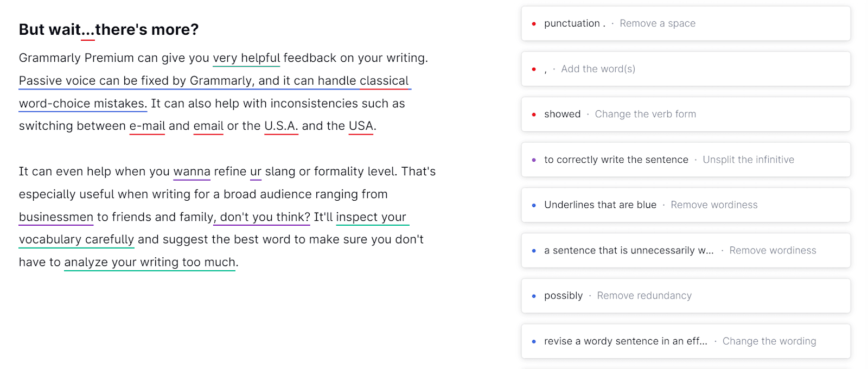Expand the 'punctuation . Remove a space' suggestion card
This screenshot has height=369, width=868.
[x=685, y=23]
